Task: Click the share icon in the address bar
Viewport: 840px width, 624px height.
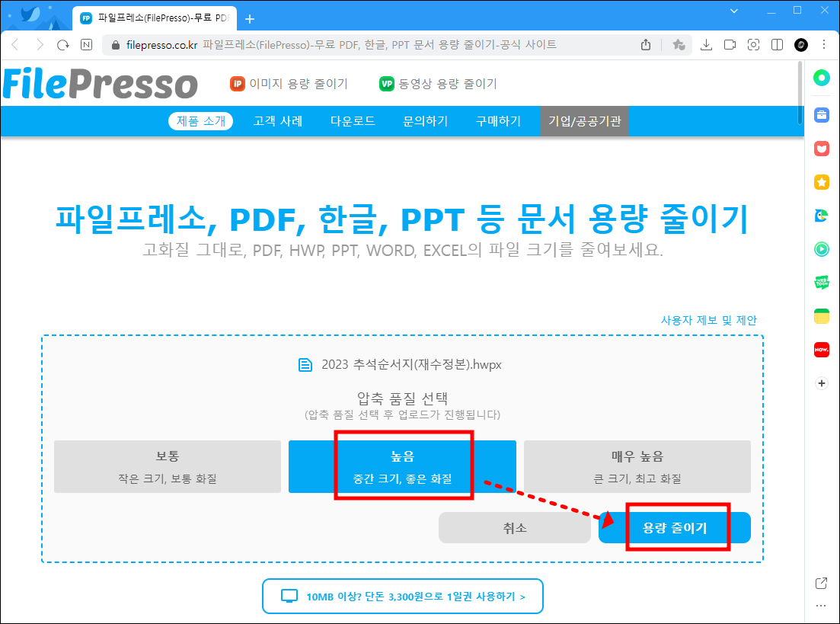Action: pos(646,45)
